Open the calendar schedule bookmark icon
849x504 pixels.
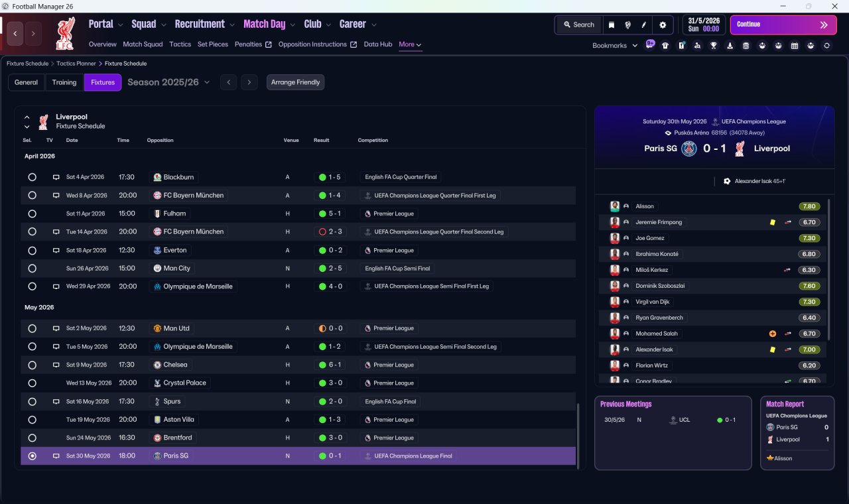[x=795, y=46]
